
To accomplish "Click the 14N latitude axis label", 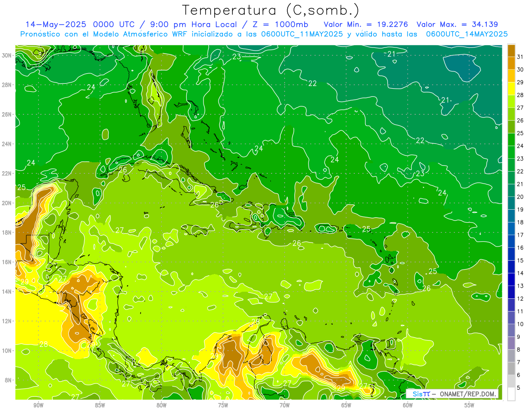I will [7, 291].
